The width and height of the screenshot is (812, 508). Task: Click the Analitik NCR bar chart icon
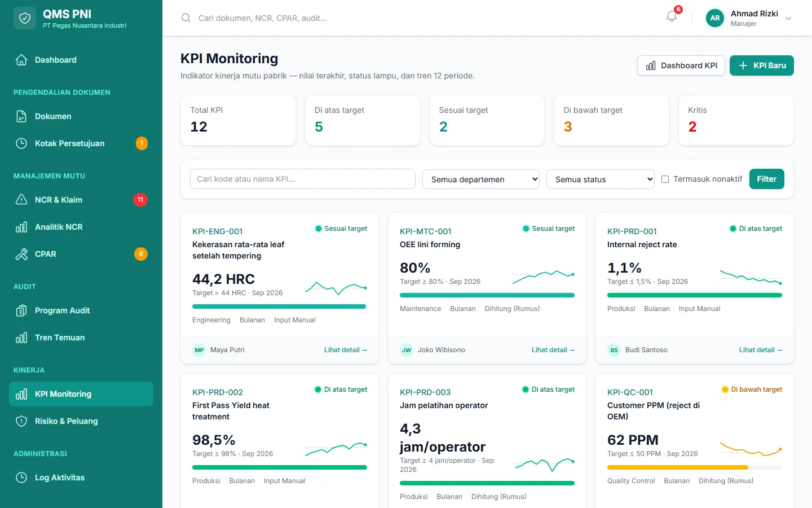click(21, 227)
